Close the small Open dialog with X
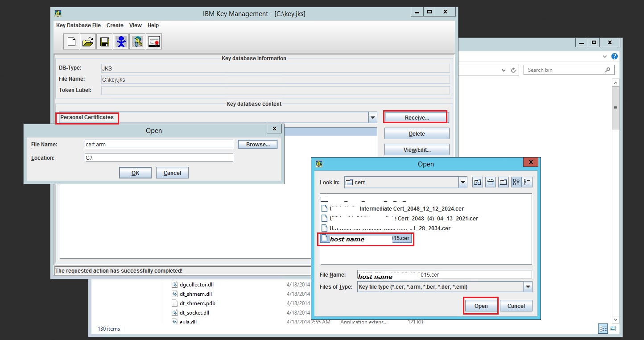Screen dimensions: 644x340 (x=275, y=129)
